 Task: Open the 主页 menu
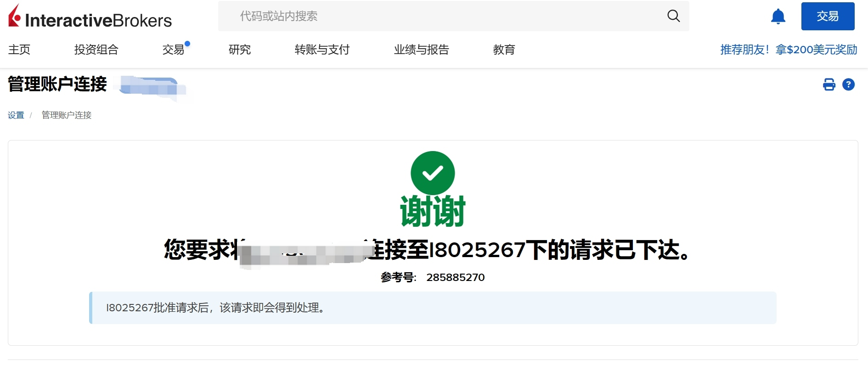pos(19,50)
